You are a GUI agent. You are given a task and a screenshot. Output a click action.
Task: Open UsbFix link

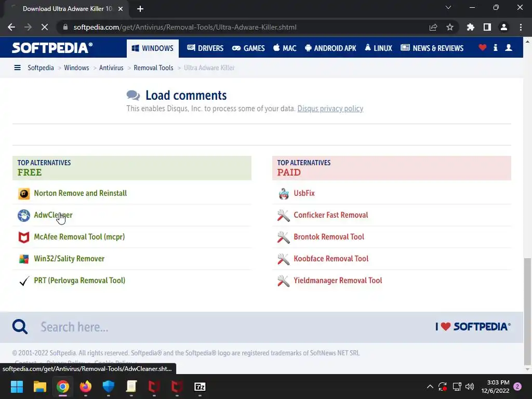pos(304,193)
